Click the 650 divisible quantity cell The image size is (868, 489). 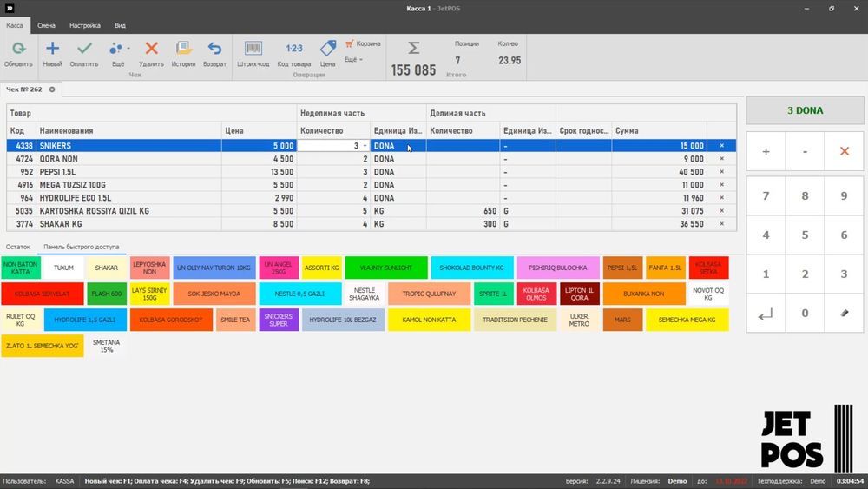click(463, 211)
